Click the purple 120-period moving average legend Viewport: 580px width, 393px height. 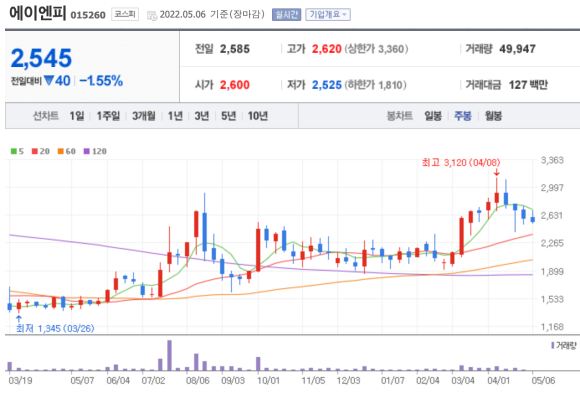point(95,151)
